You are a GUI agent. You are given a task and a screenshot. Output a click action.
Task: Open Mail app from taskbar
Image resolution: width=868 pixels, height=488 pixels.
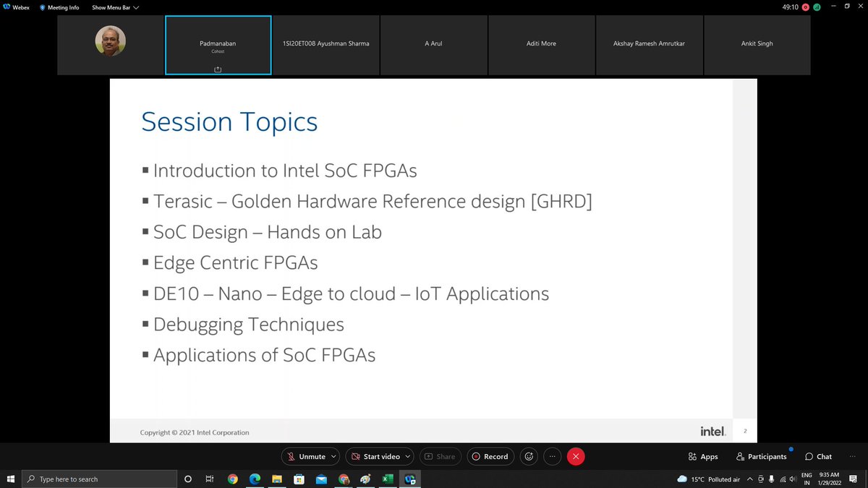tap(321, 479)
